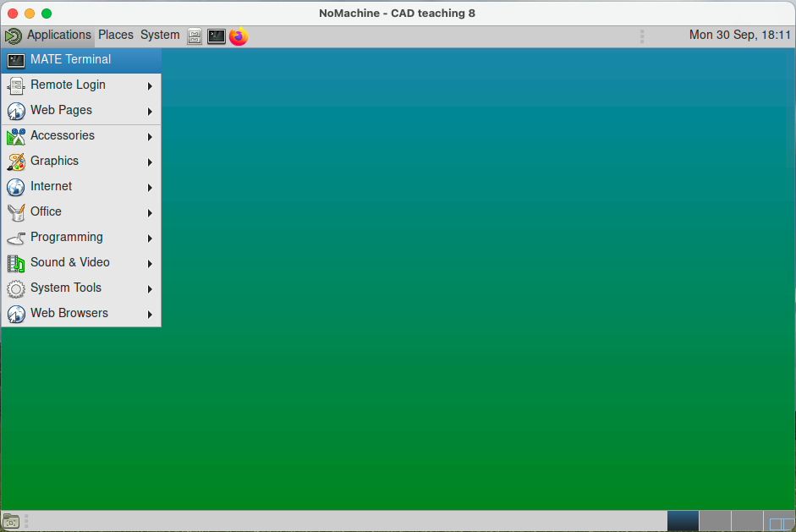Open the System menu
796x532 pixels.
point(159,35)
